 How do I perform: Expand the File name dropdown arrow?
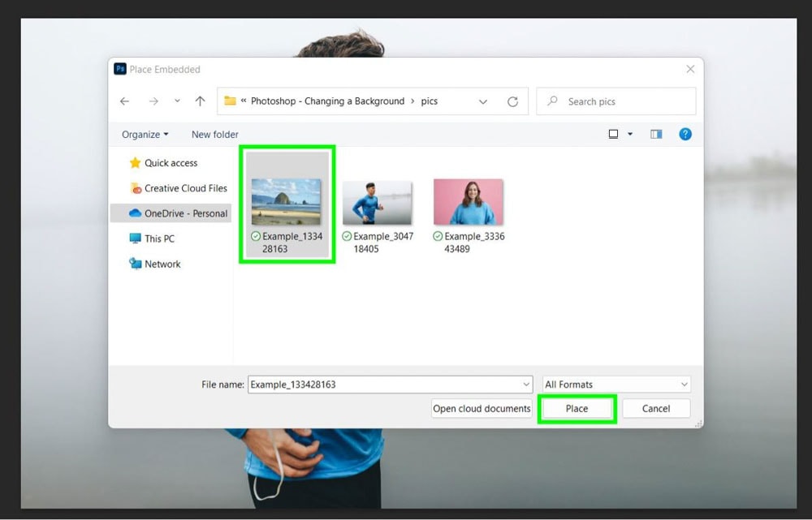coord(526,385)
